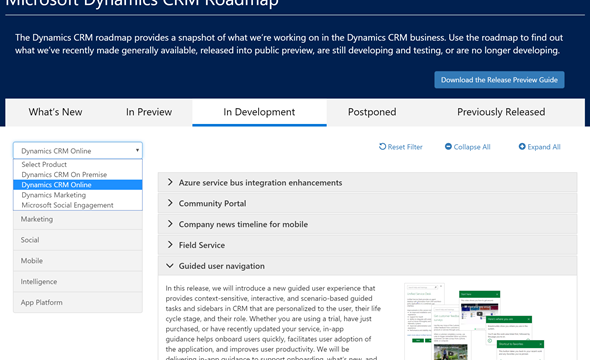Click the Guided user navigation title text

click(x=222, y=266)
